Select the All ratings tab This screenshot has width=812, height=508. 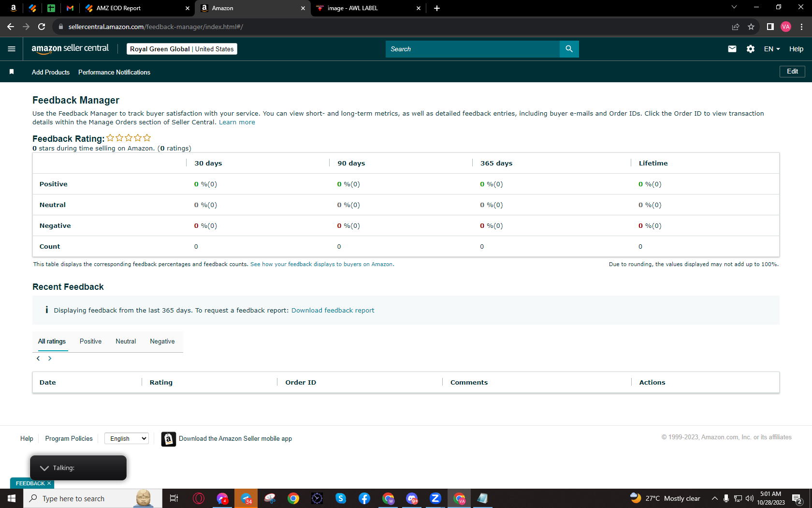(52, 342)
